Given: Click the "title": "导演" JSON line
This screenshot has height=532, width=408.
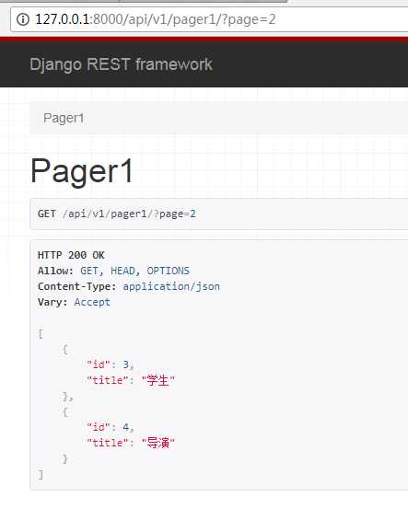Looking at the screenshot, I should [x=131, y=443].
